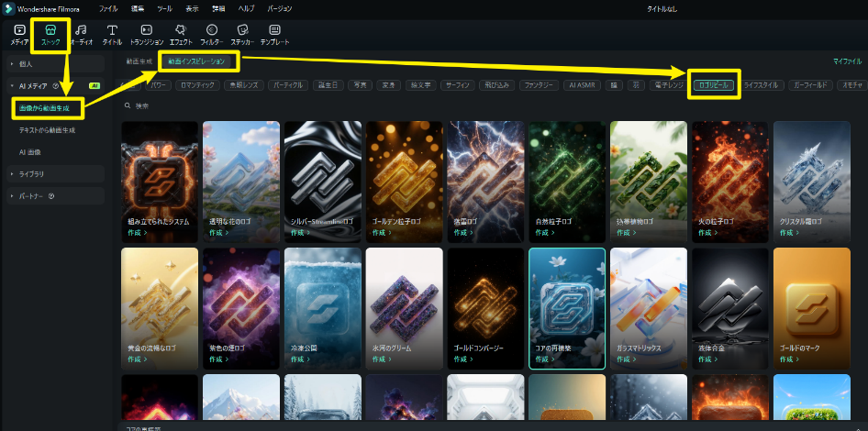
Task: Open the ゴールデン粒子ロゴ template thumbnail
Action: (404, 182)
